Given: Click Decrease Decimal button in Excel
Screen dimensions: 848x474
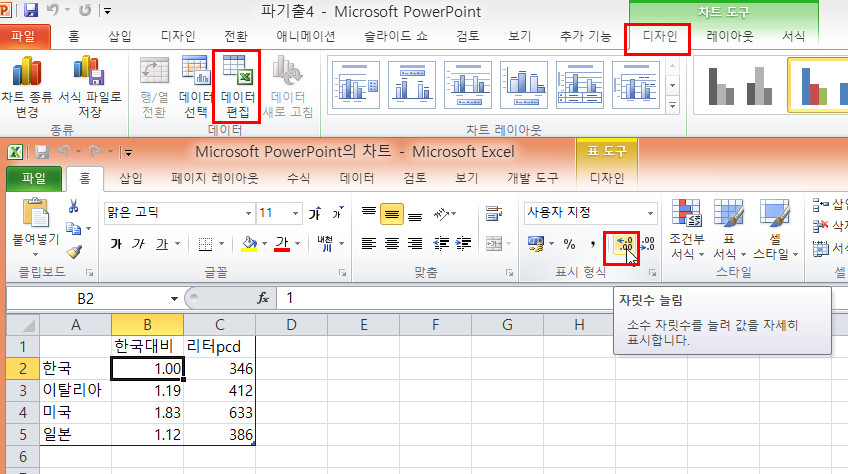Looking at the screenshot, I should point(648,244).
